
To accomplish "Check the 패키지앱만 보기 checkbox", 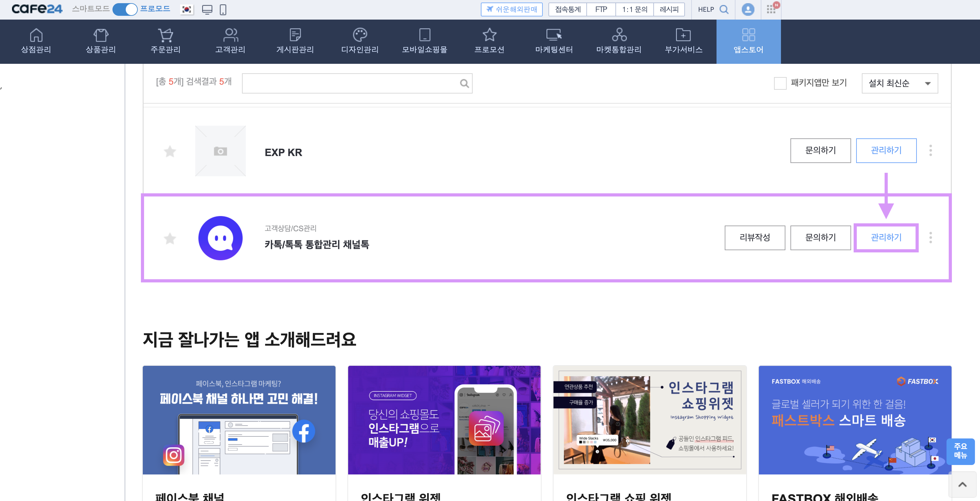I will (780, 83).
